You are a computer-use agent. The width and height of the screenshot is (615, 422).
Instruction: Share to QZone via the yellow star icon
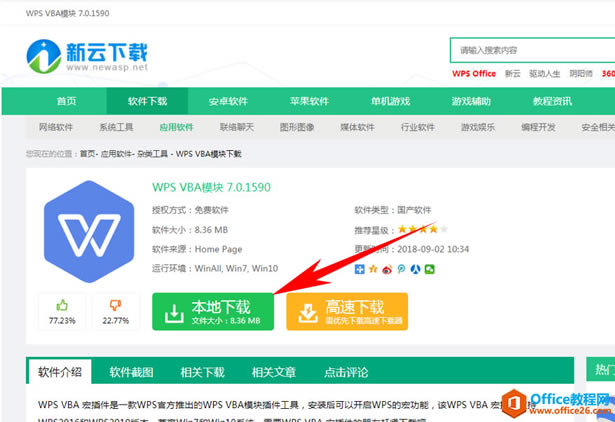373,269
